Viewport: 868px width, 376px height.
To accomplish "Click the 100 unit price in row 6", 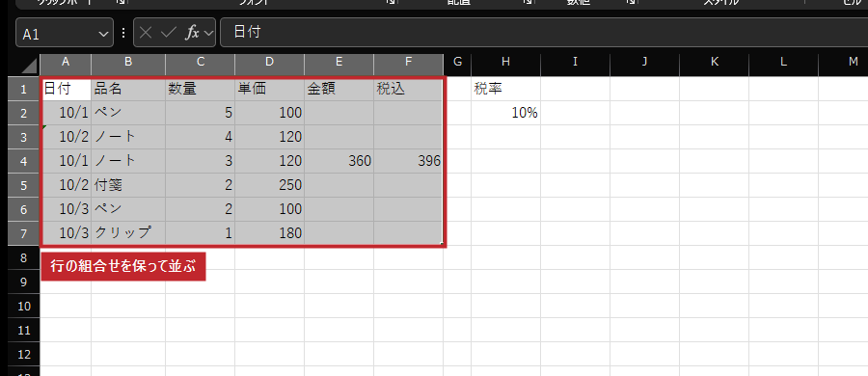I will coord(270,209).
